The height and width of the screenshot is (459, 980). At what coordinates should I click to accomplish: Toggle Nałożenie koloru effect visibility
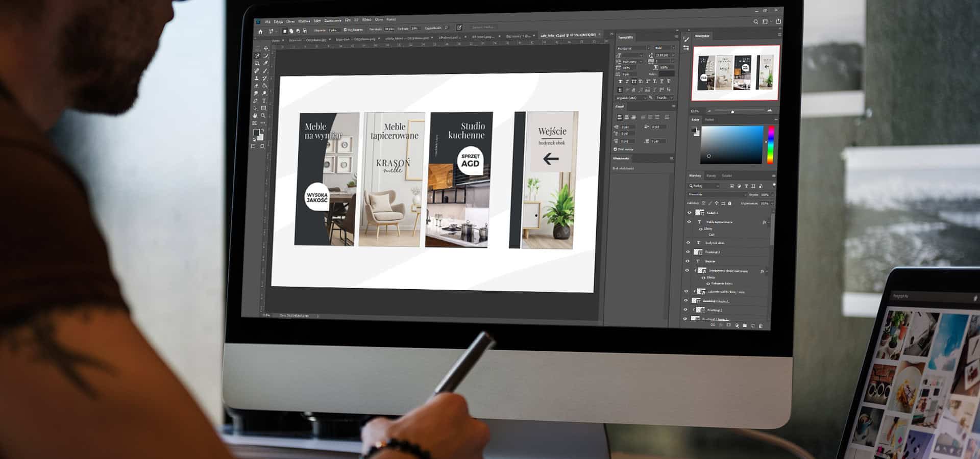(x=708, y=284)
